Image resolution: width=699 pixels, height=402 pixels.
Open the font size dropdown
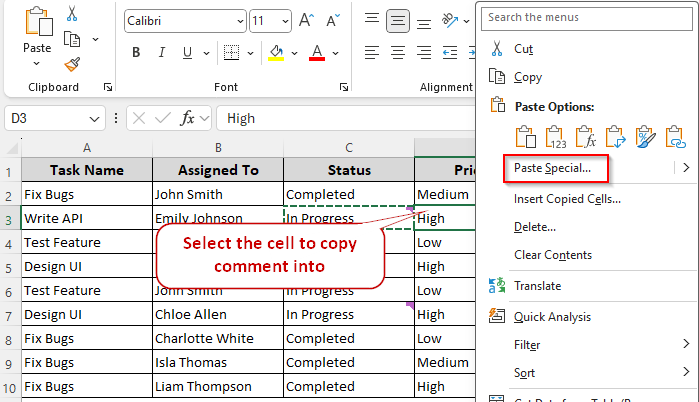(285, 21)
